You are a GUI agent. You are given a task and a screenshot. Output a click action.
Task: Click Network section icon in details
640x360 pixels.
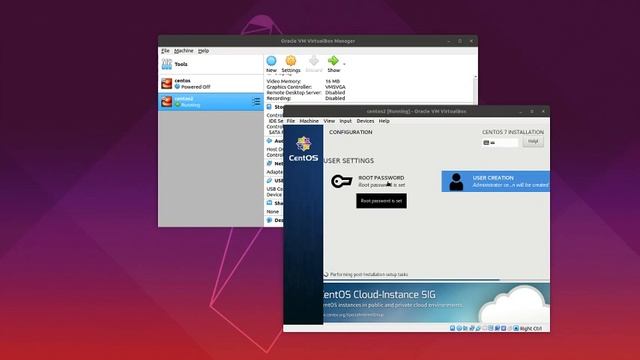click(x=269, y=163)
